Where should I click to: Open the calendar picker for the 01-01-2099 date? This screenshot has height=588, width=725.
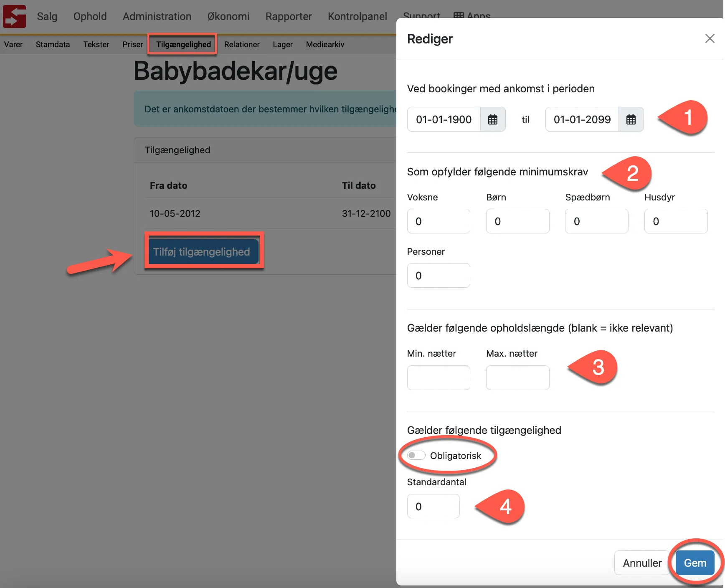631,119
